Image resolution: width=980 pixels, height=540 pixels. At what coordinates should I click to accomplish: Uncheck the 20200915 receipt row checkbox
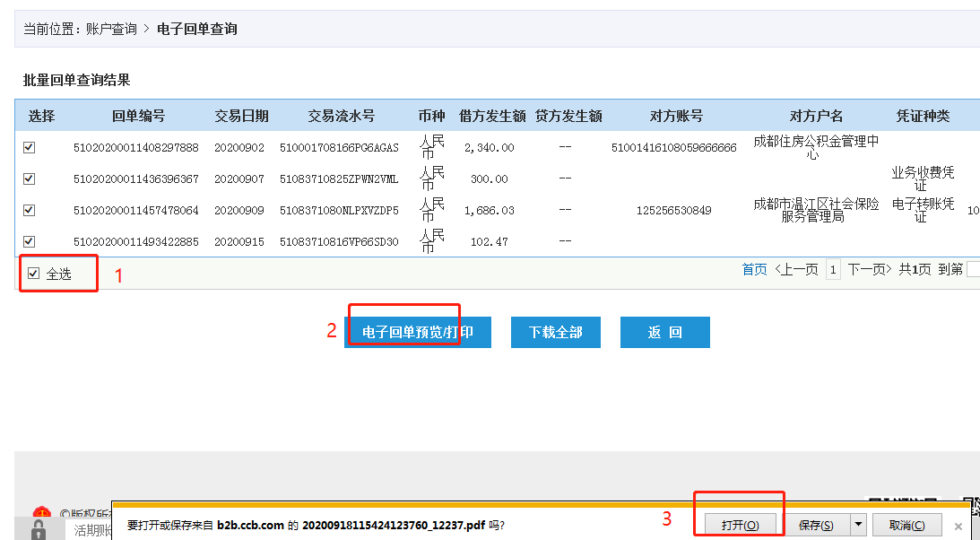pyautogui.click(x=29, y=241)
